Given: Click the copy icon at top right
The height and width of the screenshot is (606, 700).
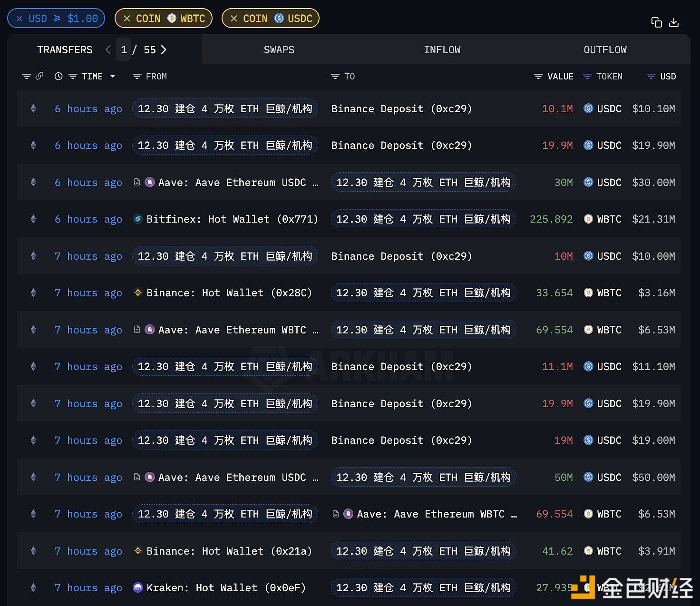Looking at the screenshot, I should pyautogui.click(x=656, y=22).
